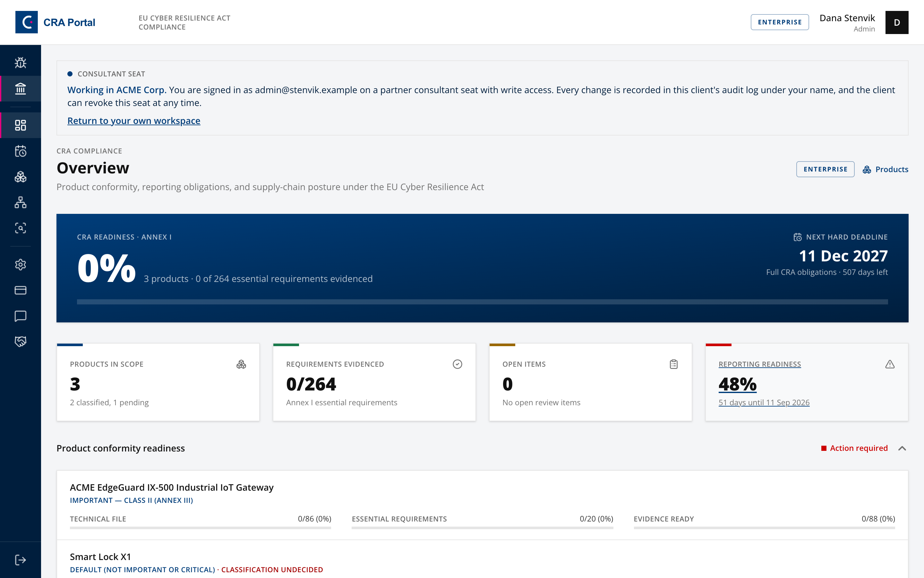Viewport: 924px width, 578px height.
Task: Open the billing card sidebar icon
Action: pyautogui.click(x=20, y=290)
